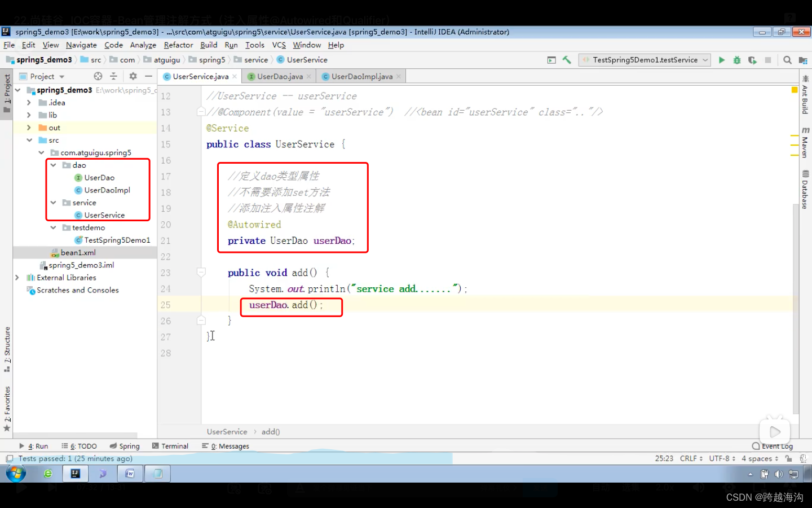Collapse the dao package
The width and height of the screenshot is (812, 508).
(53, 165)
